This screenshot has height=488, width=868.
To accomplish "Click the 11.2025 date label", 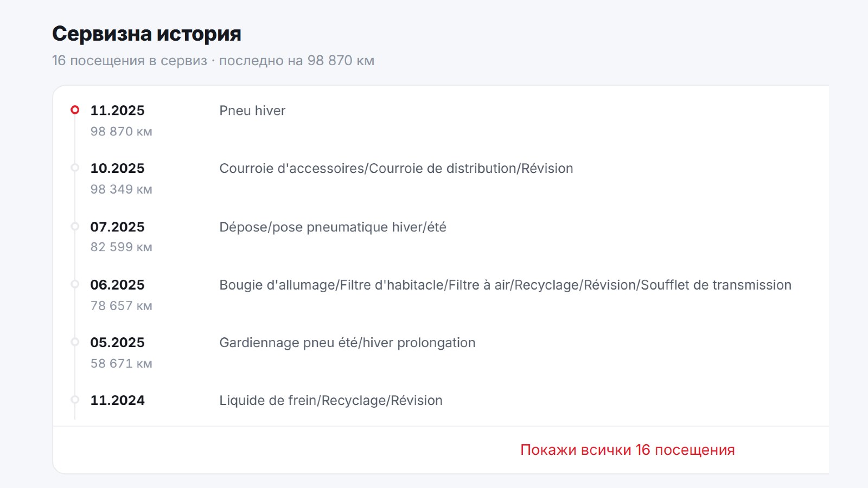I will tap(117, 111).
